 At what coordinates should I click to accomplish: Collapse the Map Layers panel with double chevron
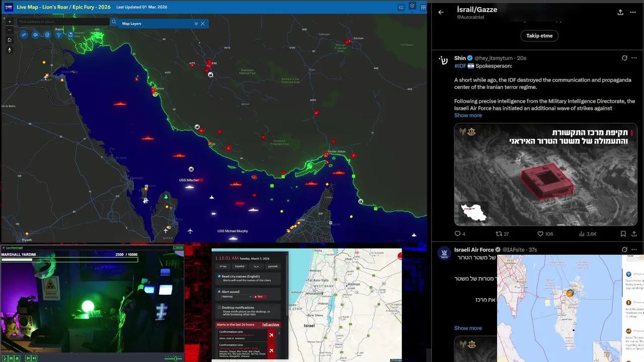click(196, 24)
